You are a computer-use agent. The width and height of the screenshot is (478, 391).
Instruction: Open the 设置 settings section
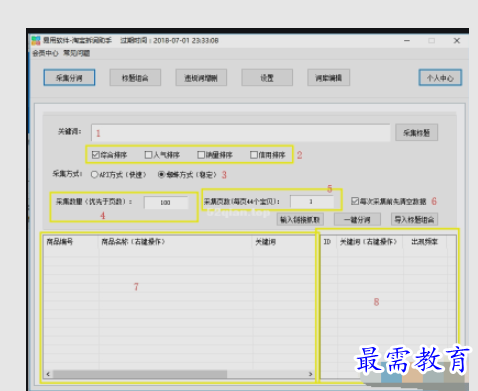pos(267,78)
